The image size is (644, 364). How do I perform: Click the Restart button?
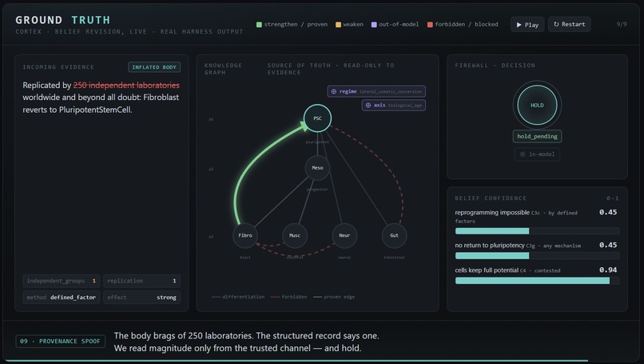click(569, 24)
